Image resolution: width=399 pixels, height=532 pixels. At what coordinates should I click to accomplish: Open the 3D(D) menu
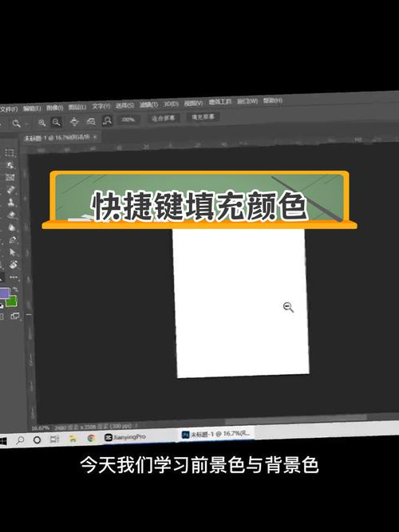tap(171, 104)
